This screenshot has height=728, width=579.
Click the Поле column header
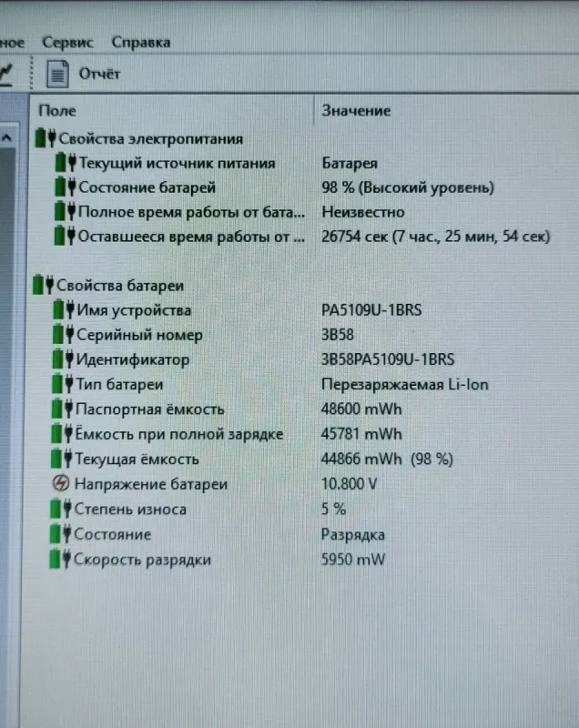pyautogui.click(x=57, y=110)
